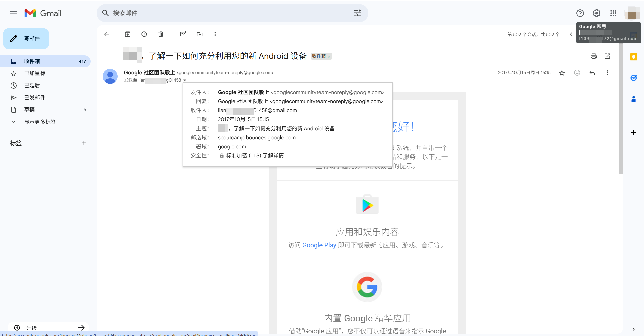This screenshot has width=644, height=336.
Task: Open the Snoozed folder
Action: pyautogui.click(x=45, y=86)
